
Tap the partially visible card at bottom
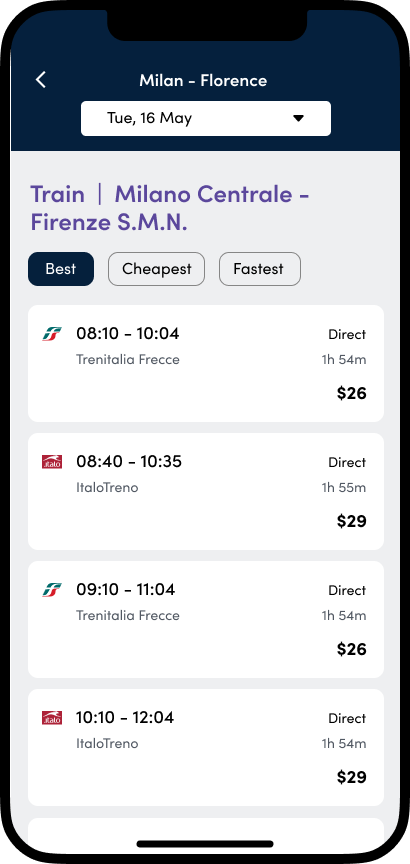[206, 833]
